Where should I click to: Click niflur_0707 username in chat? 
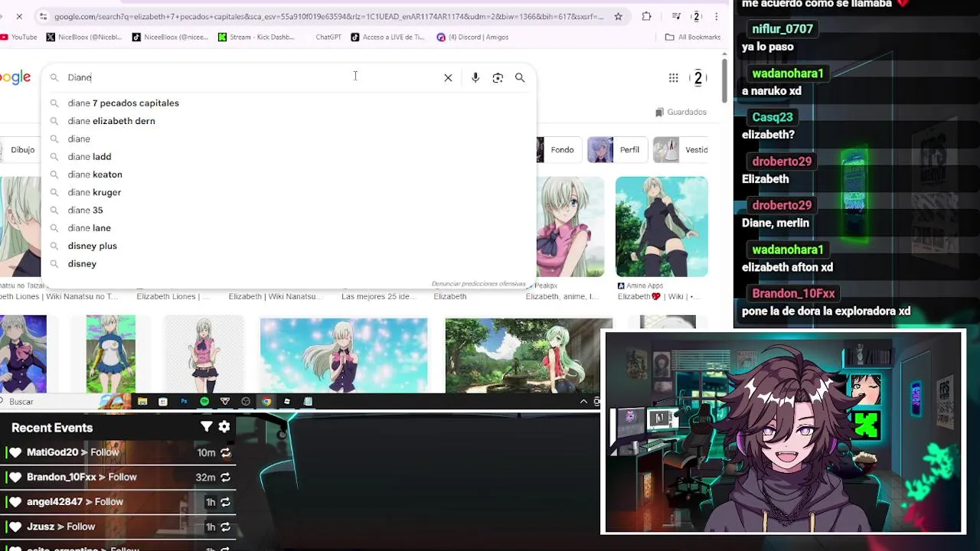click(x=782, y=29)
